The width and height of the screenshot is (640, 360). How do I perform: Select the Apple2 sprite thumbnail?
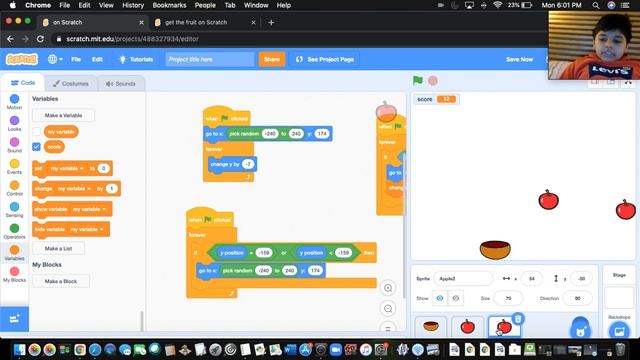pyautogui.click(x=504, y=327)
